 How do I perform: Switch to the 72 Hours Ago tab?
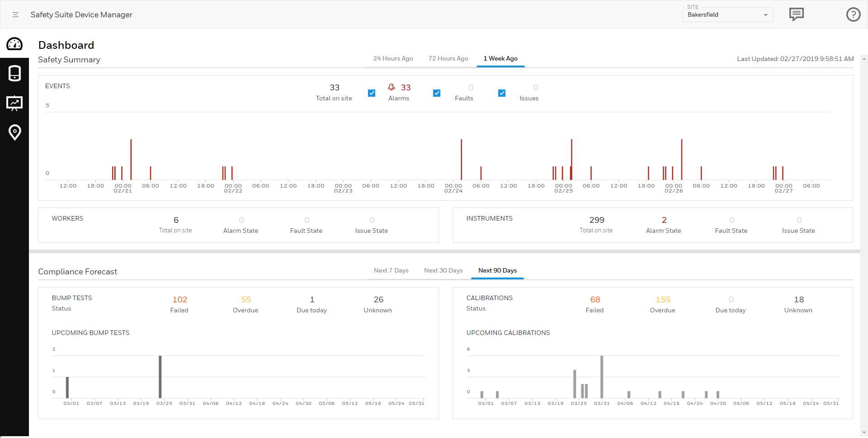pos(448,59)
